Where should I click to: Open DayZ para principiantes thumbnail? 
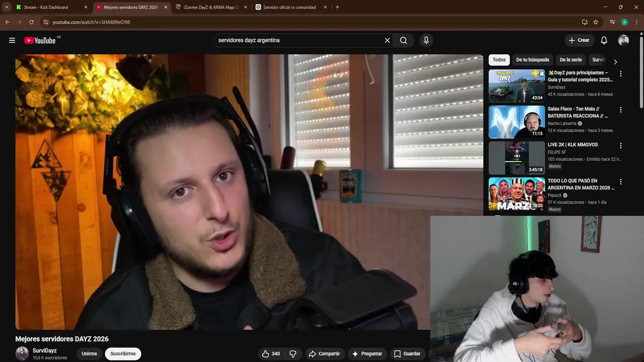[x=517, y=86]
